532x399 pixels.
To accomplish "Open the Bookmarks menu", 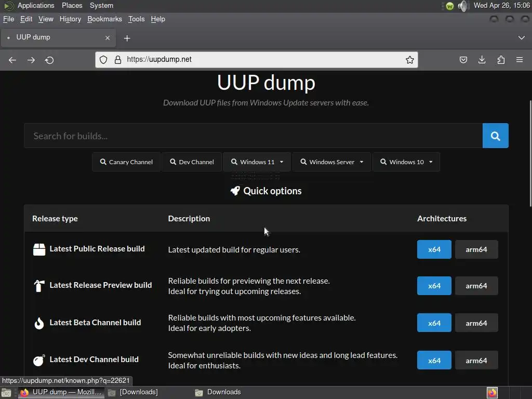I will tap(104, 19).
